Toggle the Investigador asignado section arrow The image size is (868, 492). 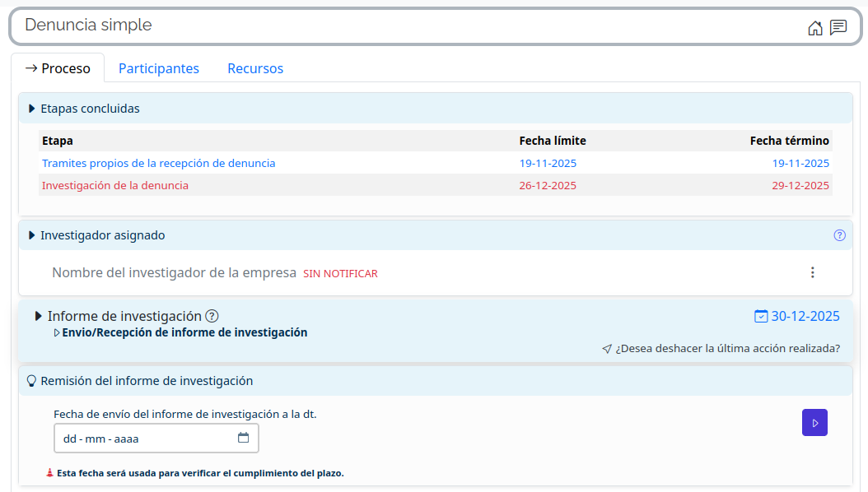tap(32, 235)
